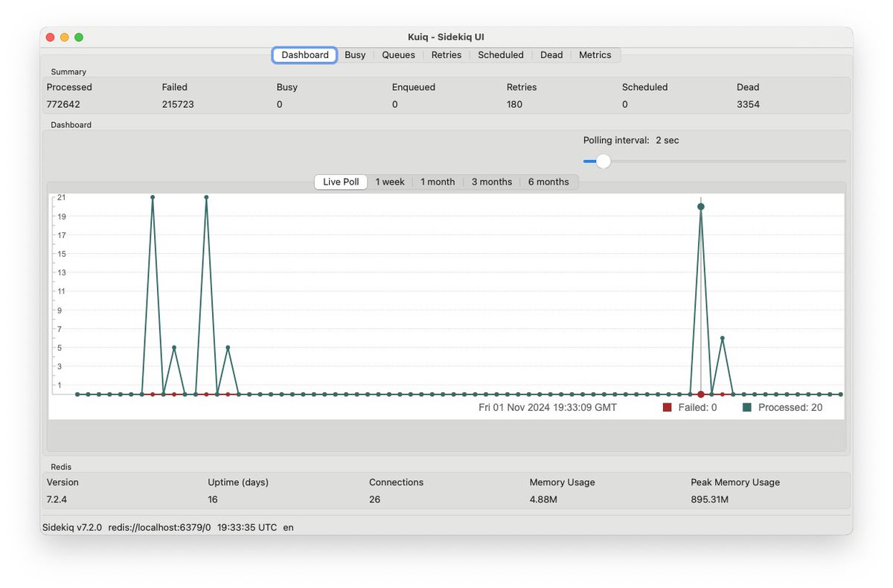Click the Uptime value 16
Screen dimensions: 893x588
213,499
